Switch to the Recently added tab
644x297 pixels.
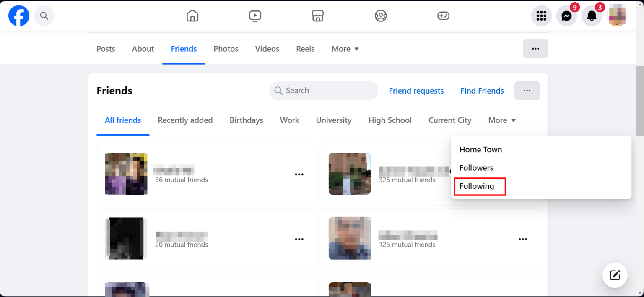[x=185, y=120]
